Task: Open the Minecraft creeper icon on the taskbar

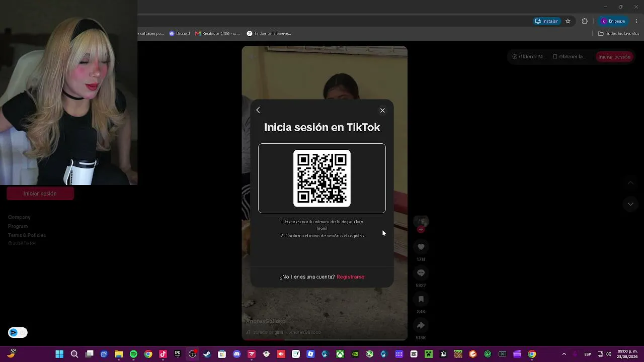Action: pos(429,354)
